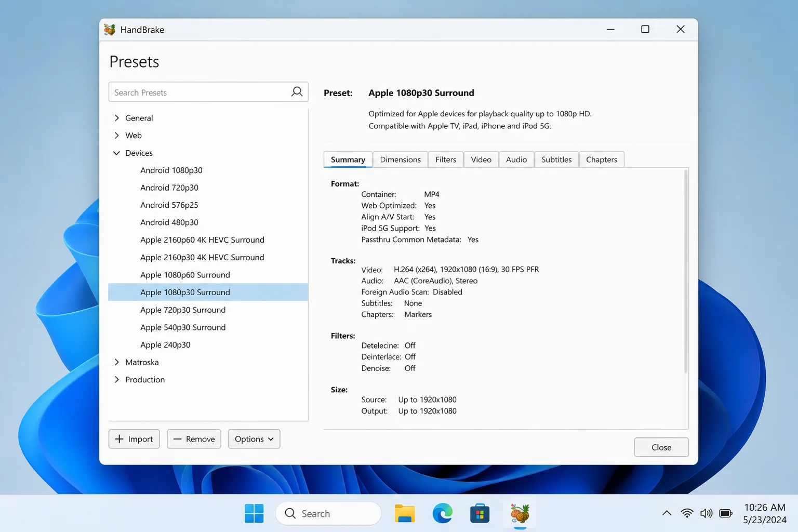The height and width of the screenshot is (532, 798).
Task: Open the Filters tab
Action: (x=446, y=159)
